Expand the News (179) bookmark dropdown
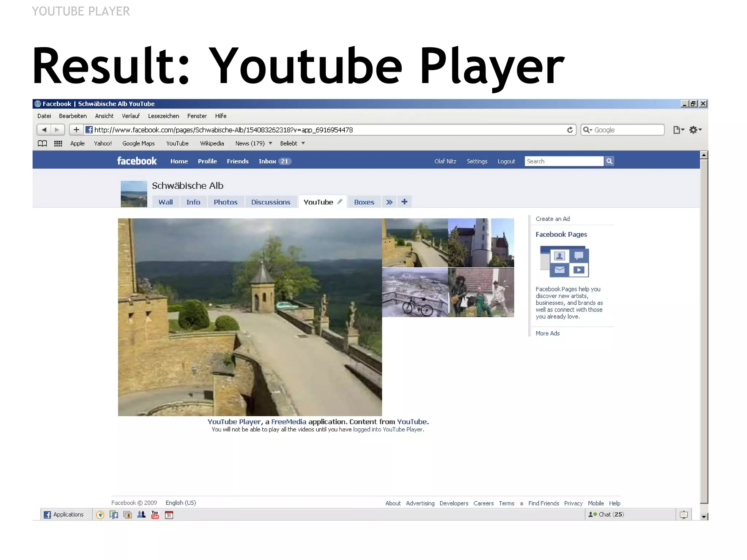The height and width of the screenshot is (560, 747). pos(270,143)
